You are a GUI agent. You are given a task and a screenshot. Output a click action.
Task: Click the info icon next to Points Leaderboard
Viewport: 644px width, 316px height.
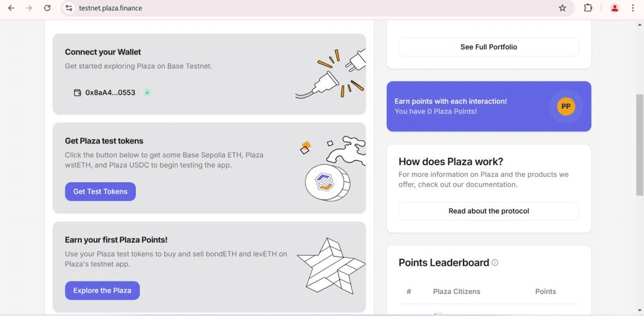(495, 262)
